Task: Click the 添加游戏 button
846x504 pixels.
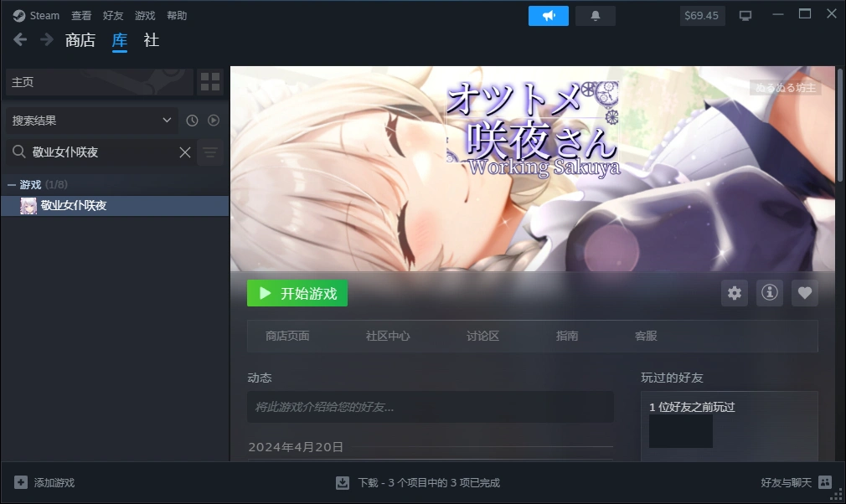Action: tap(44, 482)
